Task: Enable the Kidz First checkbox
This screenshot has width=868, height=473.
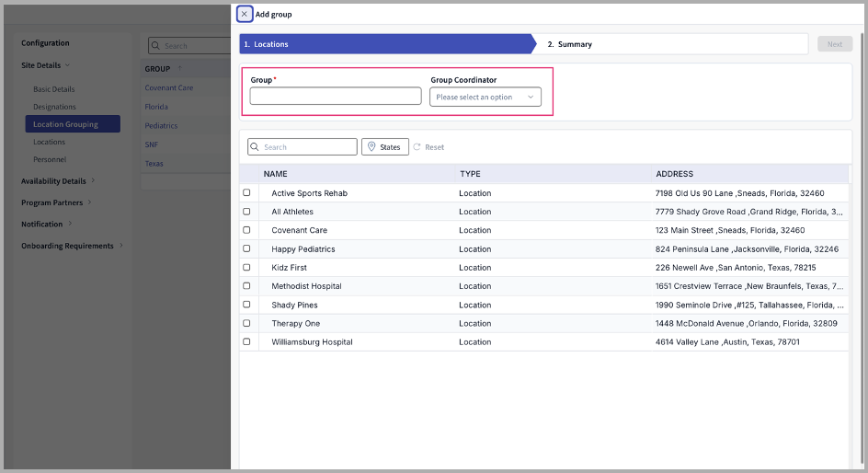Action: click(246, 268)
